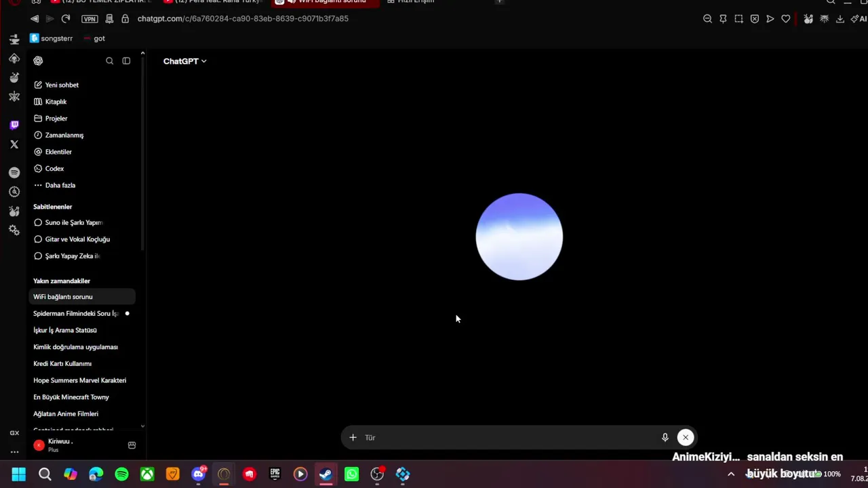The width and height of the screenshot is (868, 488).
Task: Open Xbox app from taskbar
Action: pos(147,474)
